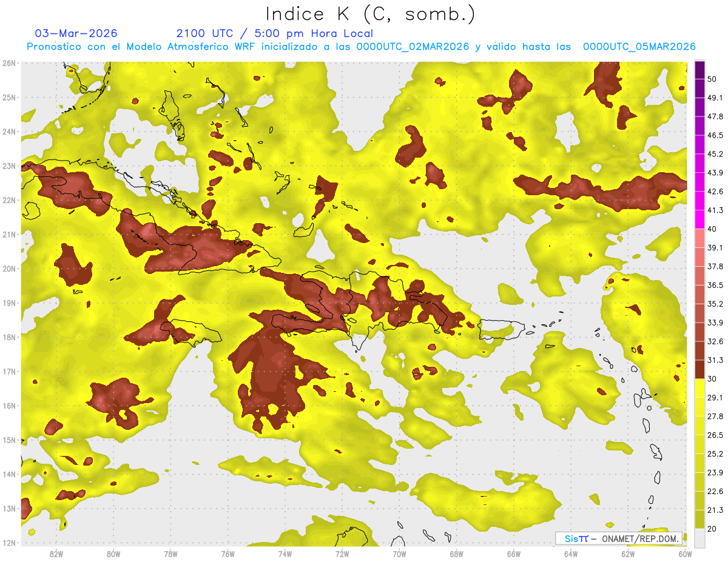728x562 pixels.
Task: Click colorbar label '49.1'
Action: (715, 98)
